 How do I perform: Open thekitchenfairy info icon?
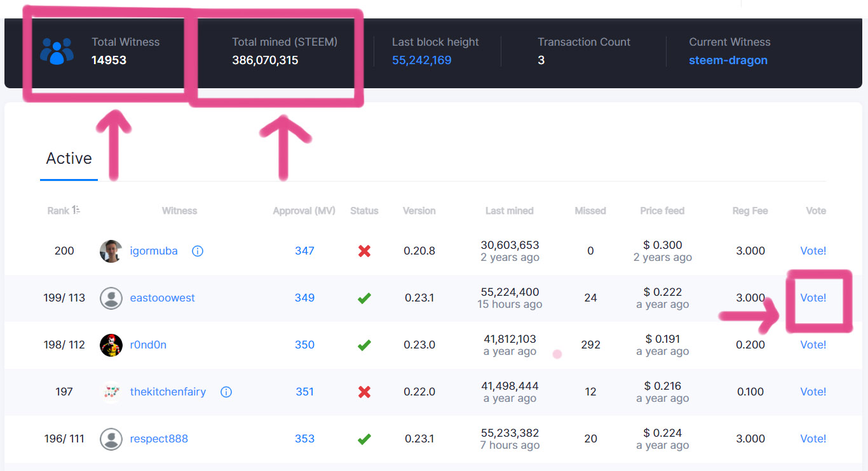[x=226, y=392]
